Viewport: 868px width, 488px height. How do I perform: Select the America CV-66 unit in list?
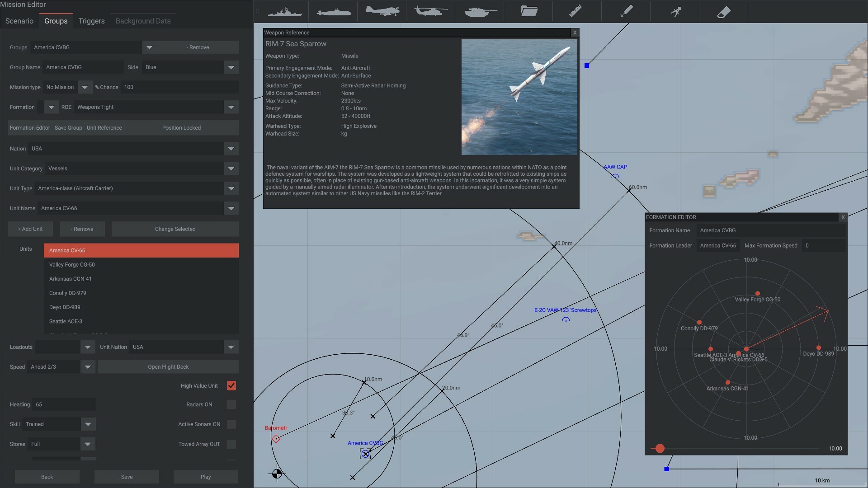141,250
